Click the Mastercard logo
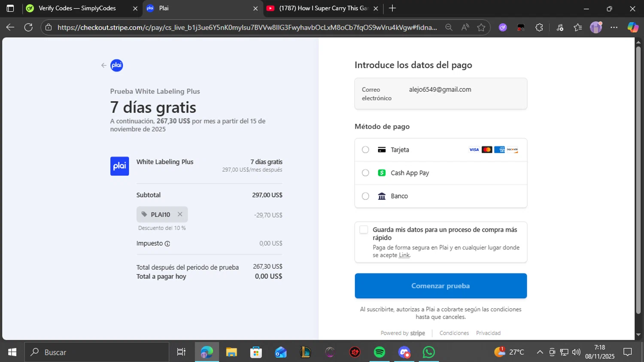The height and width of the screenshot is (362, 644). [487, 150]
